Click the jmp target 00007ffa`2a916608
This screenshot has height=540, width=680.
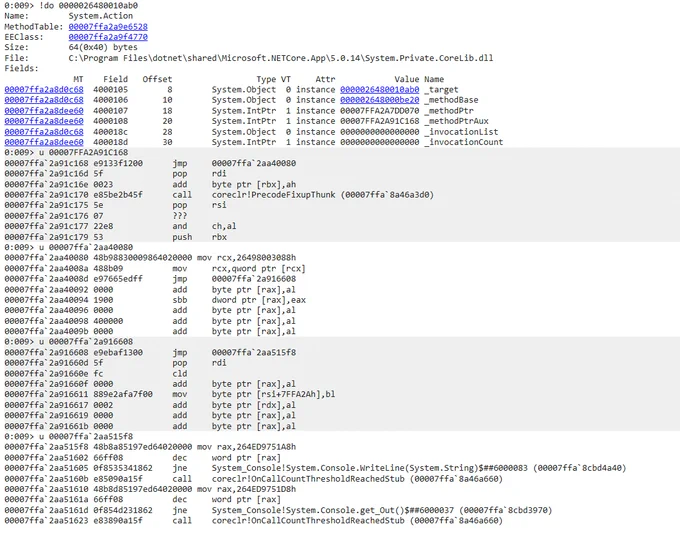click(x=254, y=279)
